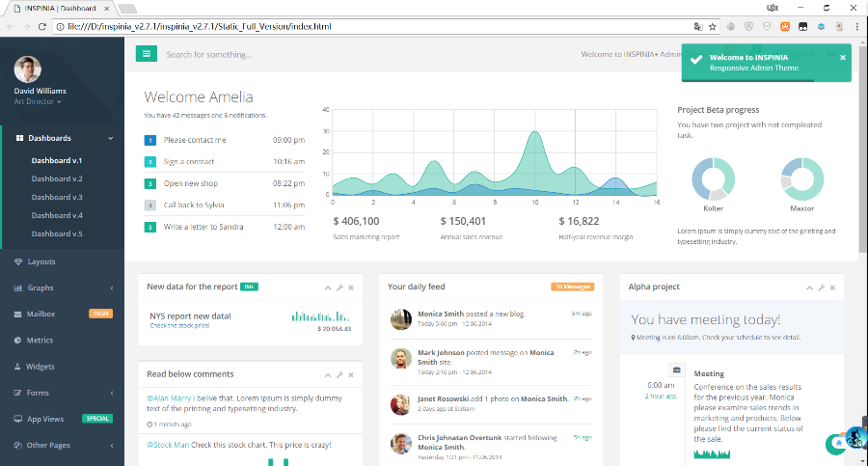This screenshot has width=868, height=466.
Task: Select the Sign a contract message row
Action: pos(224,162)
